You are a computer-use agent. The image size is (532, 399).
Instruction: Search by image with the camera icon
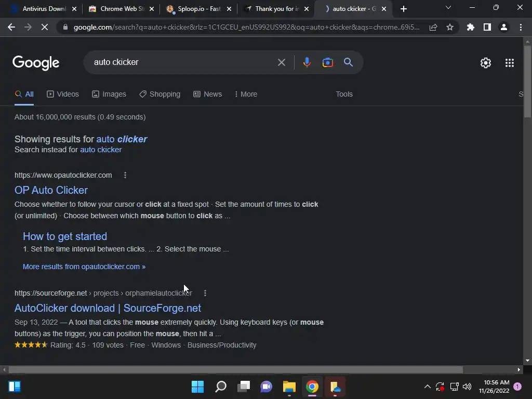(x=327, y=62)
